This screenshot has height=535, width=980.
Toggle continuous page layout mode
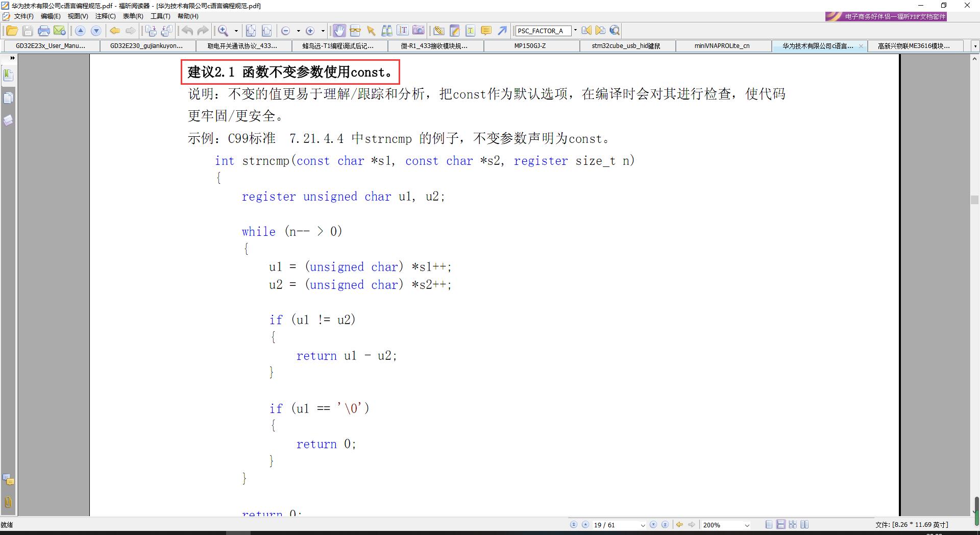tap(780, 524)
